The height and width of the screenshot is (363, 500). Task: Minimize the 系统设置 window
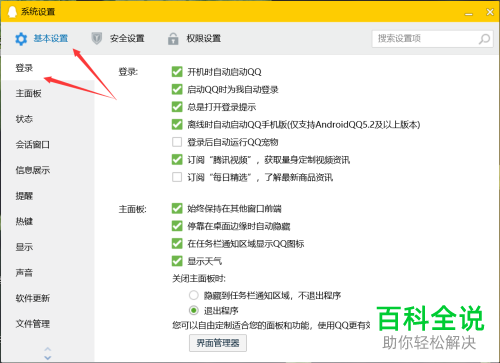[x=469, y=13]
